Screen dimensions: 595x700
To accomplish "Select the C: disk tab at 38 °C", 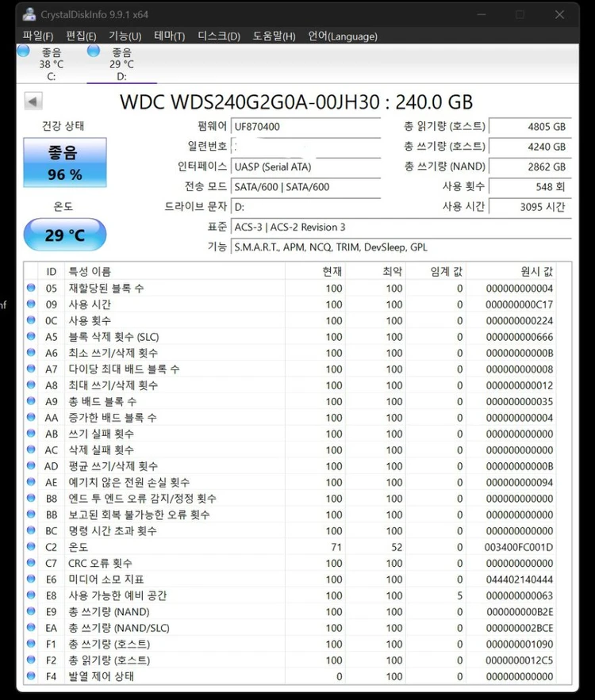I will coord(52,64).
